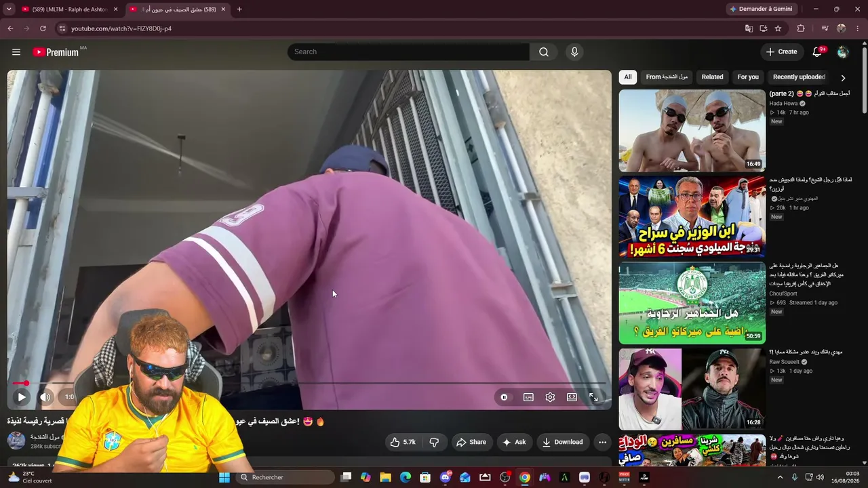Like the video with 5.7k likes
This screenshot has width=868, height=488.
(403, 442)
